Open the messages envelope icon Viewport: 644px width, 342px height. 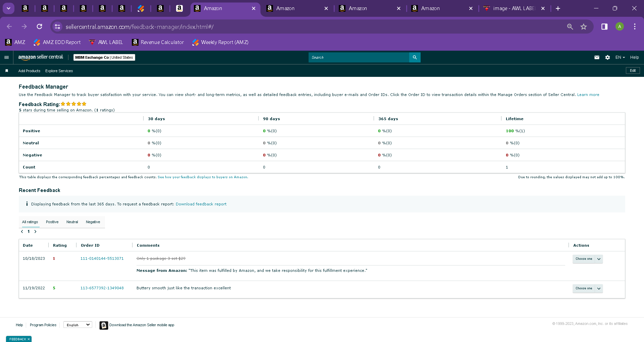pyautogui.click(x=597, y=57)
